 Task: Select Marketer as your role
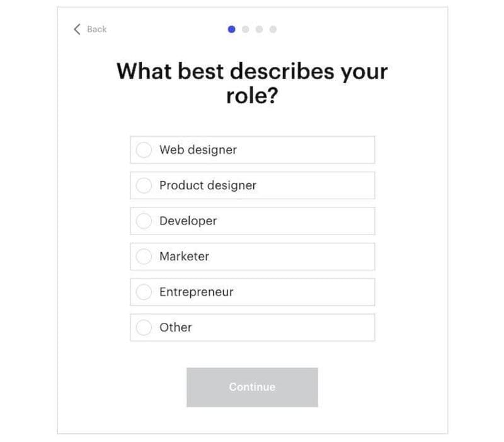[144, 257]
